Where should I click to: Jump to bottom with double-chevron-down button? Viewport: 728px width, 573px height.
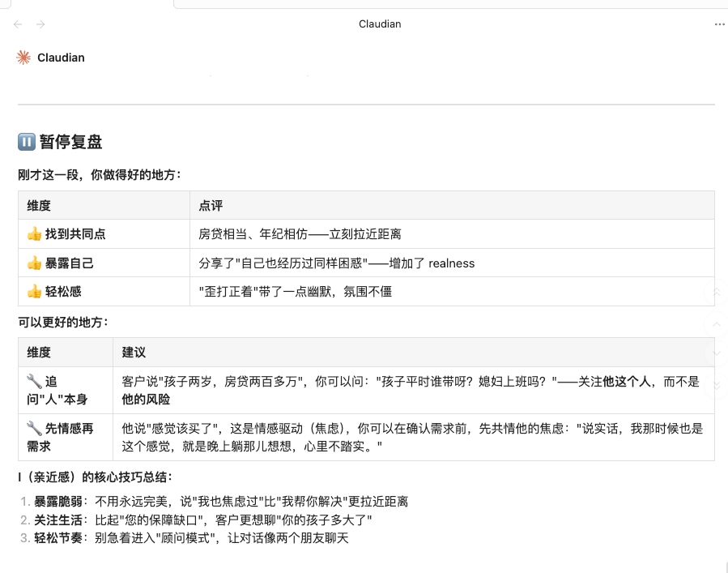(x=717, y=385)
